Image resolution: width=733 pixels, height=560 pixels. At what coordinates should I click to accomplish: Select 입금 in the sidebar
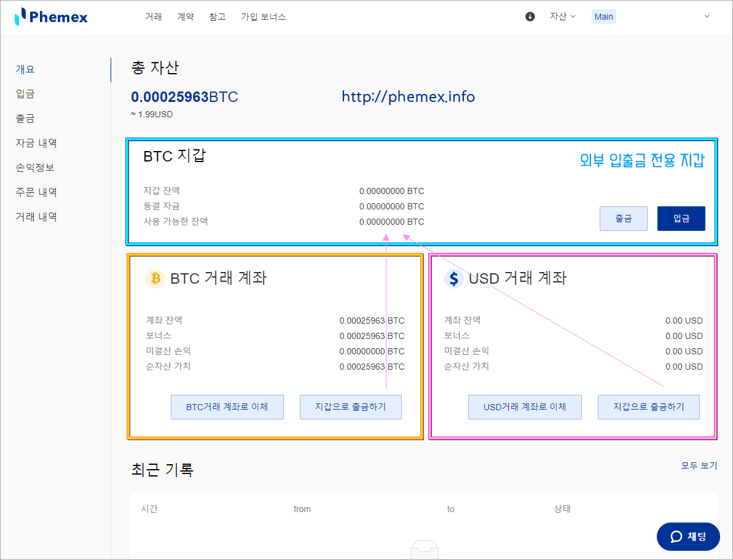[25, 94]
